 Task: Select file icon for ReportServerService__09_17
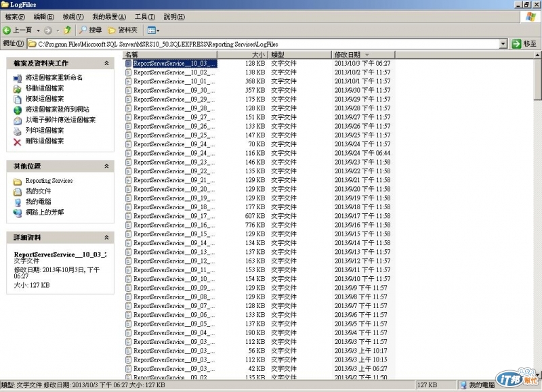(x=128, y=216)
